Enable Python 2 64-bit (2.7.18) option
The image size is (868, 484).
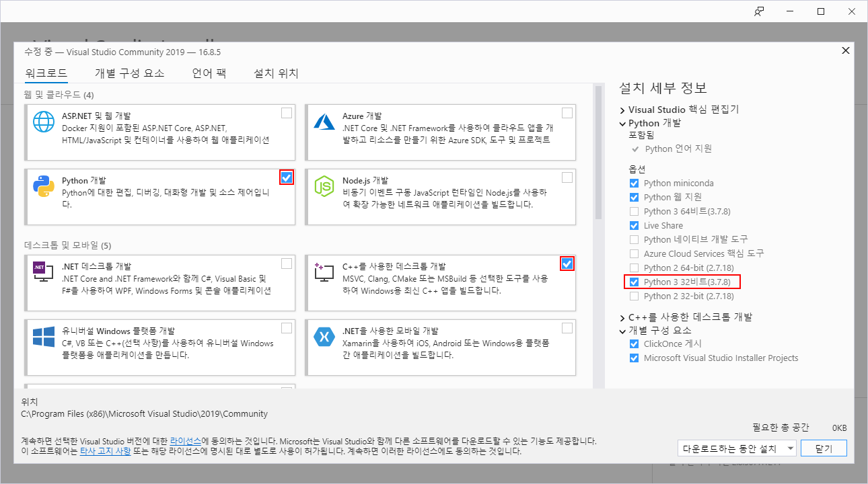(x=634, y=268)
